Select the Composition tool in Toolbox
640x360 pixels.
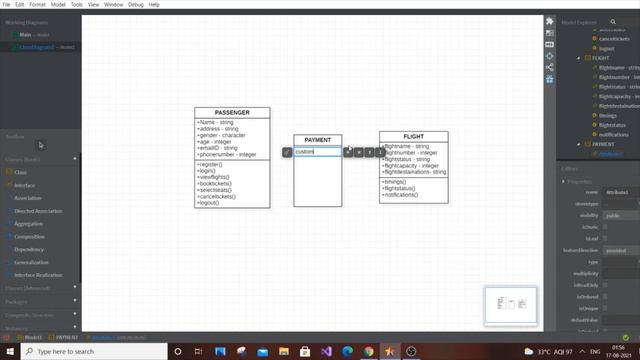pyautogui.click(x=29, y=237)
